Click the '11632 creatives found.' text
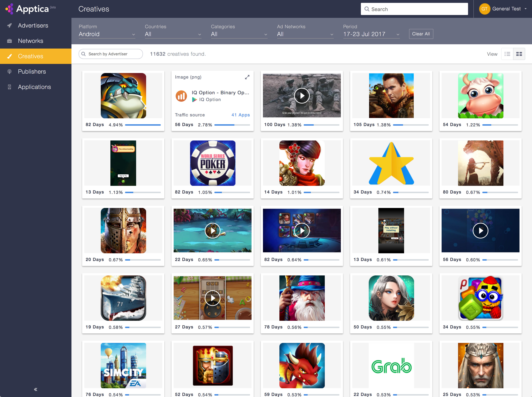 click(x=178, y=54)
